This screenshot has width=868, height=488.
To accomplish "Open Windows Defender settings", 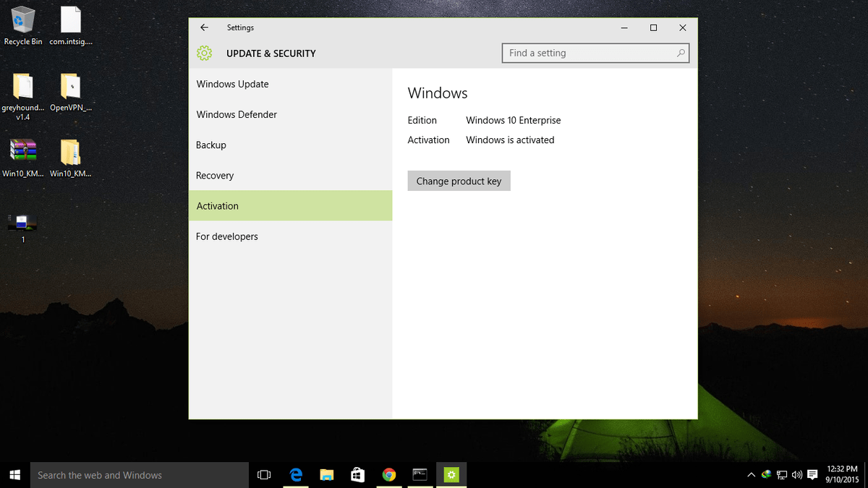I will (237, 114).
